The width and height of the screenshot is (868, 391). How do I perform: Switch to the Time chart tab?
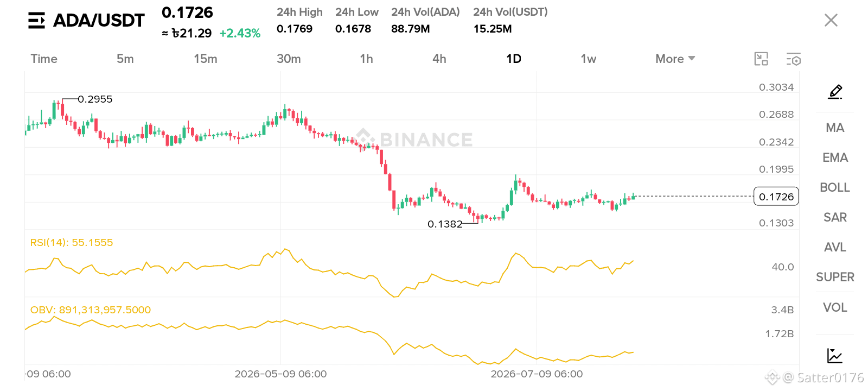coord(44,59)
